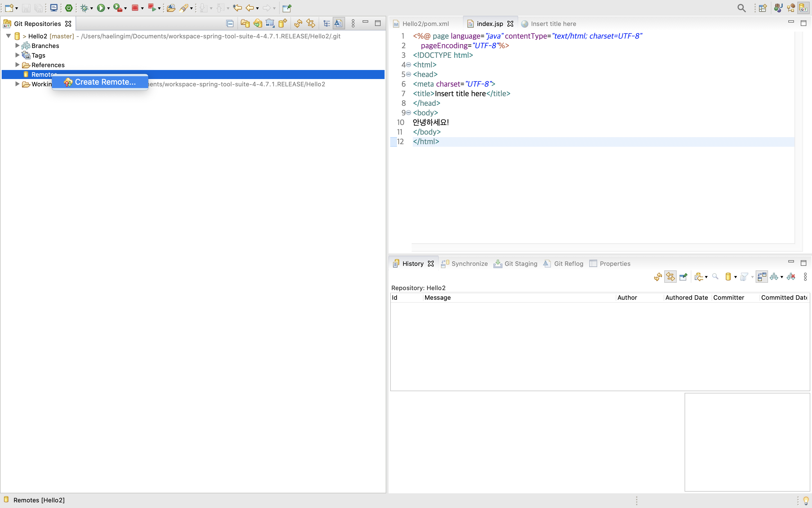Image resolution: width=812 pixels, height=508 pixels.
Task: Go to last edit location arrow
Action: pyautogui.click(x=237, y=8)
